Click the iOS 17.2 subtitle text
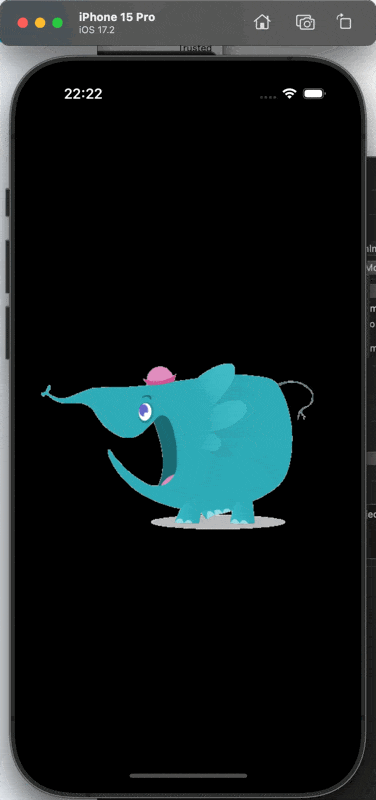376x800 pixels. click(96, 30)
